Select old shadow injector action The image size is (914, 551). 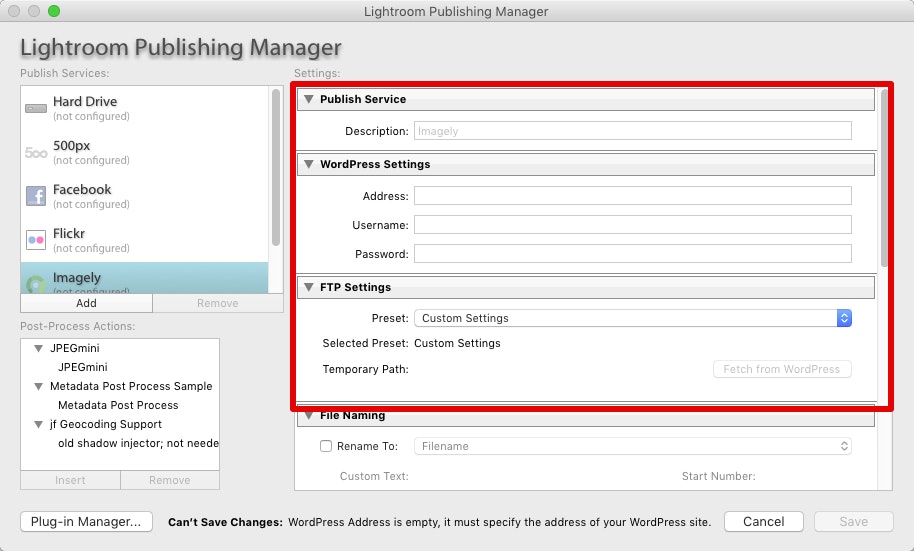point(138,443)
